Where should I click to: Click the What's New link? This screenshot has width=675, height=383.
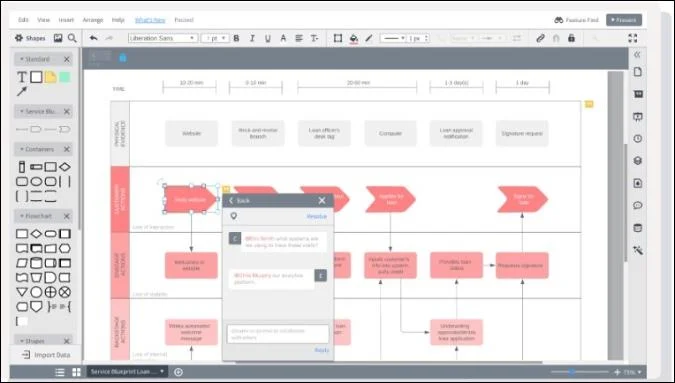point(150,20)
